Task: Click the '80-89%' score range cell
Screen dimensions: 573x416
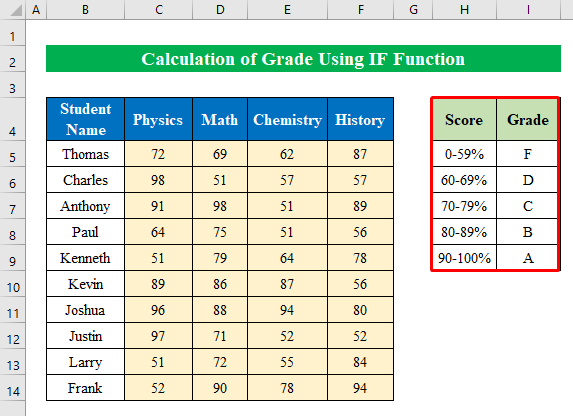Action: (464, 232)
